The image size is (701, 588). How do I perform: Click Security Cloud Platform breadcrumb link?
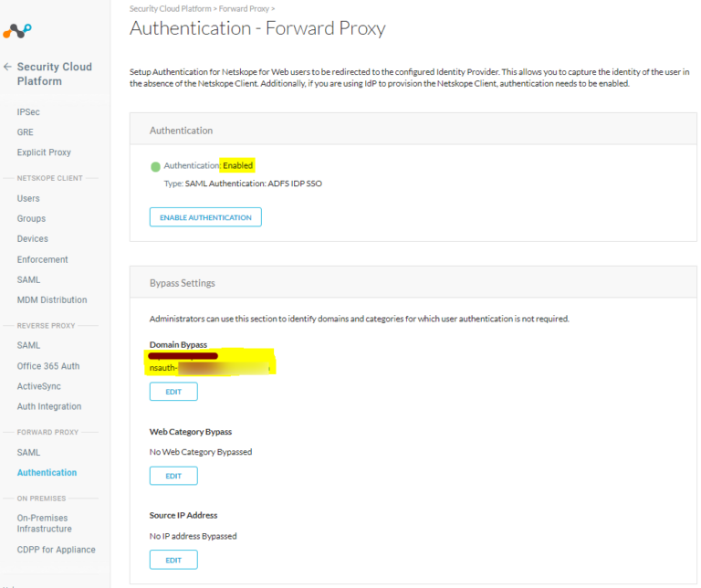[171, 8]
